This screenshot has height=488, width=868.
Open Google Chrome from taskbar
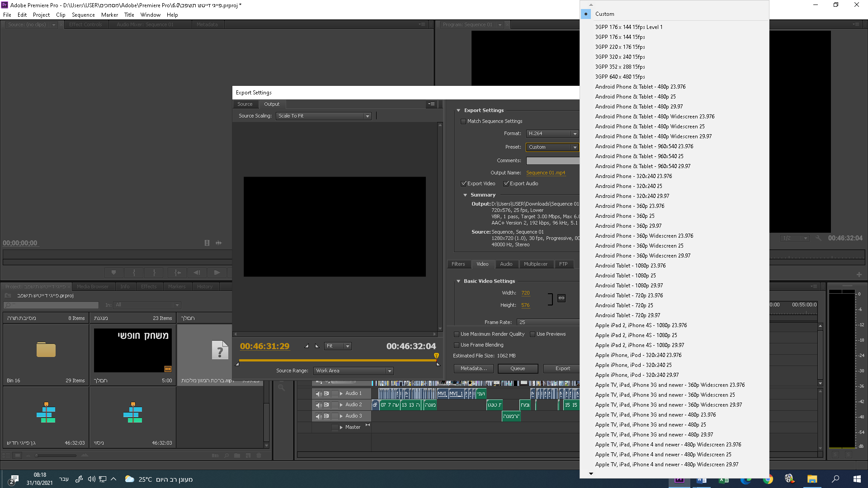[x=768, y=479]
